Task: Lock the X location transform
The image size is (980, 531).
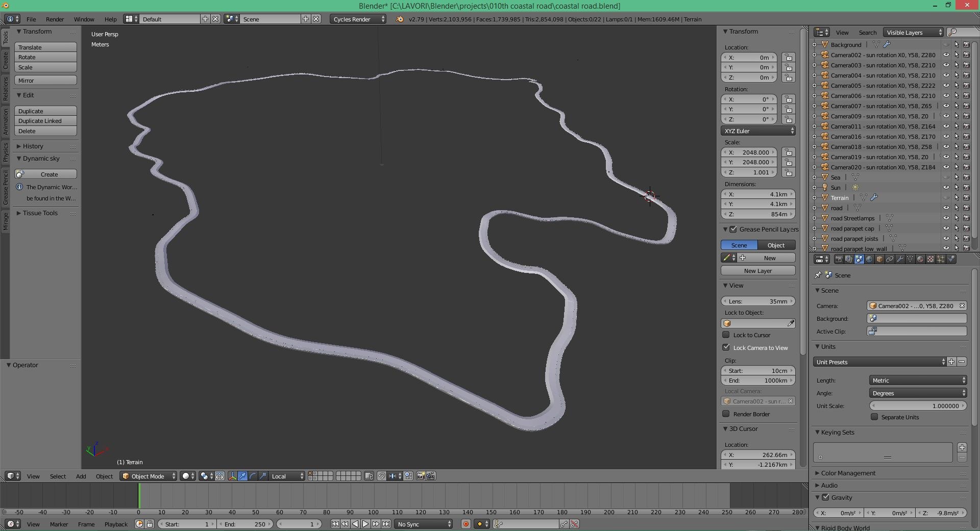Action: (x=789, y=57)
